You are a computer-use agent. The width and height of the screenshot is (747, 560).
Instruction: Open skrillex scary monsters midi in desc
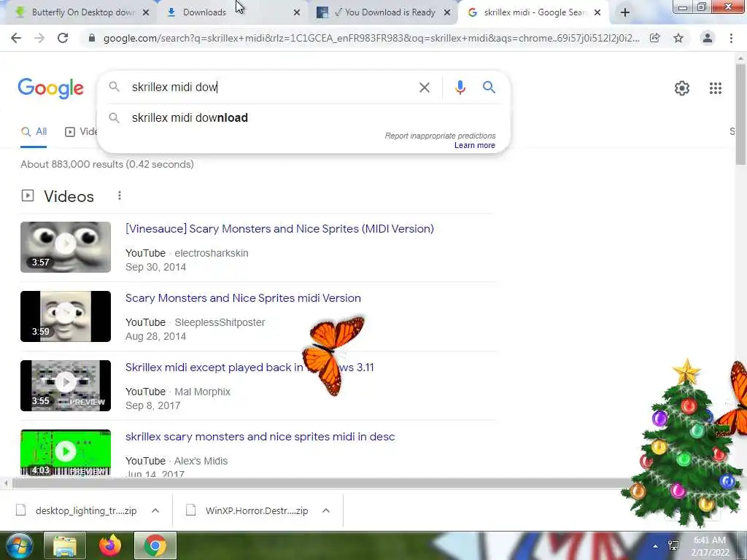click(260, 437)
